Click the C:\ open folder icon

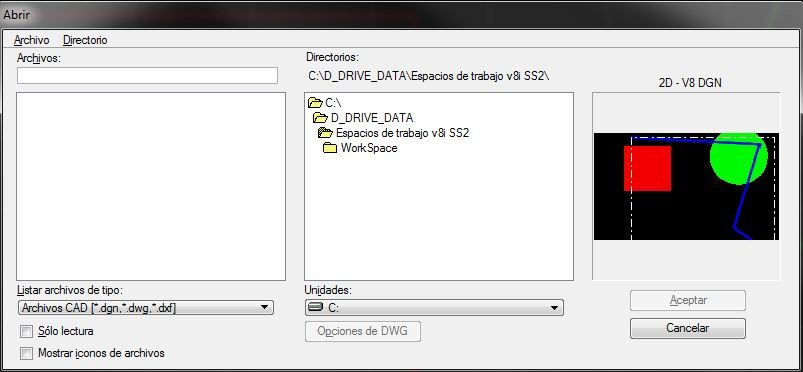tap(315, 103)
